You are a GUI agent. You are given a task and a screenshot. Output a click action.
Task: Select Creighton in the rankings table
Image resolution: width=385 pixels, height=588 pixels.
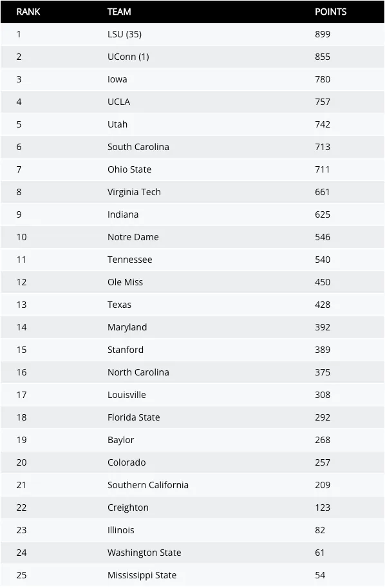pos(128,507)
